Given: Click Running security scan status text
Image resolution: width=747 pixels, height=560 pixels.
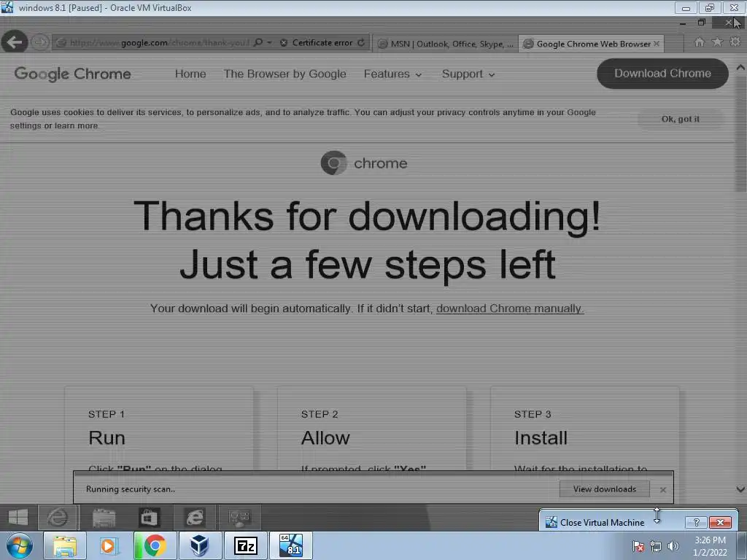Looking at the screenshot, I should click(131, 489).
